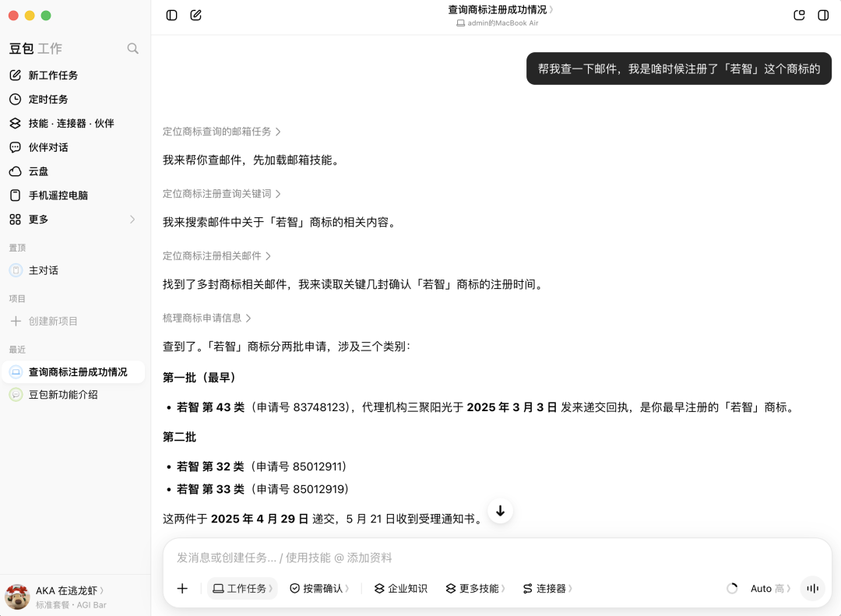Toggle the right side panel icon
The width and height of the screenshot is (841, 616).
coord(823,15)
